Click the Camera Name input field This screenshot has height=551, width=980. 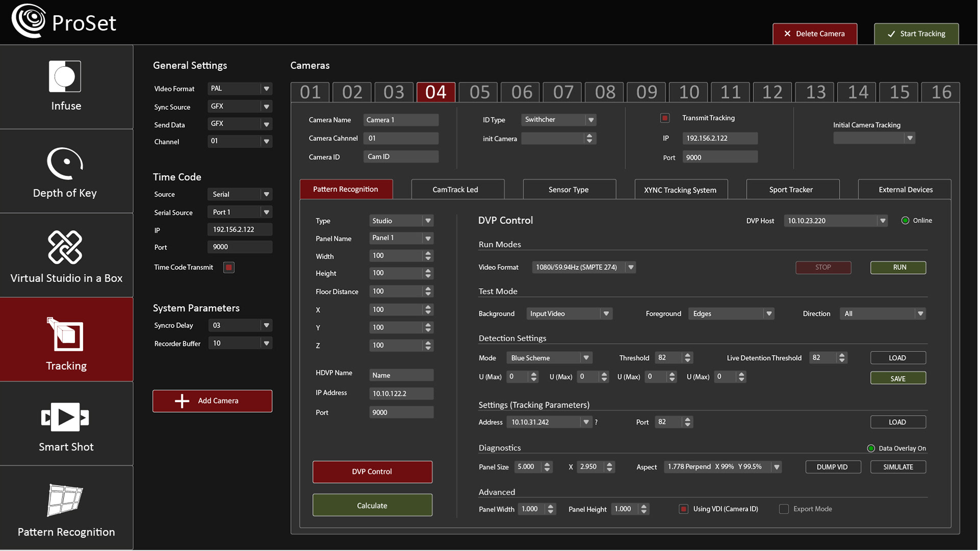tap(401, 120)
